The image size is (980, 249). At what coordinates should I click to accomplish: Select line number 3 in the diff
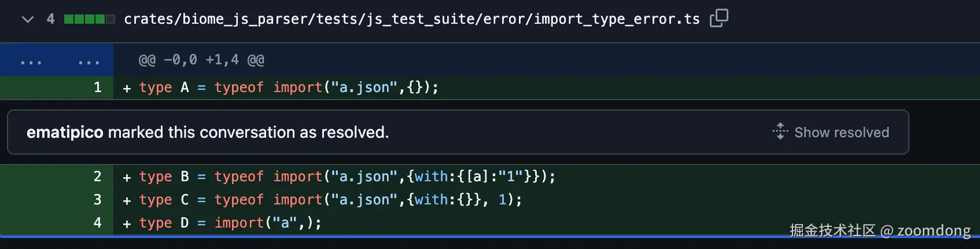point(97,200)
